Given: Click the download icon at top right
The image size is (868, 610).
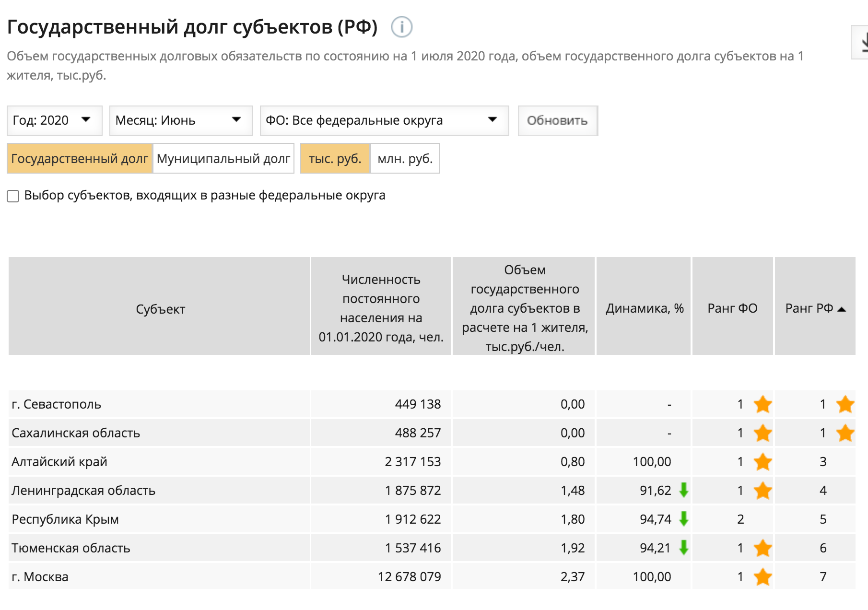Looking at the screenshot, I should [x=862, y=42].
